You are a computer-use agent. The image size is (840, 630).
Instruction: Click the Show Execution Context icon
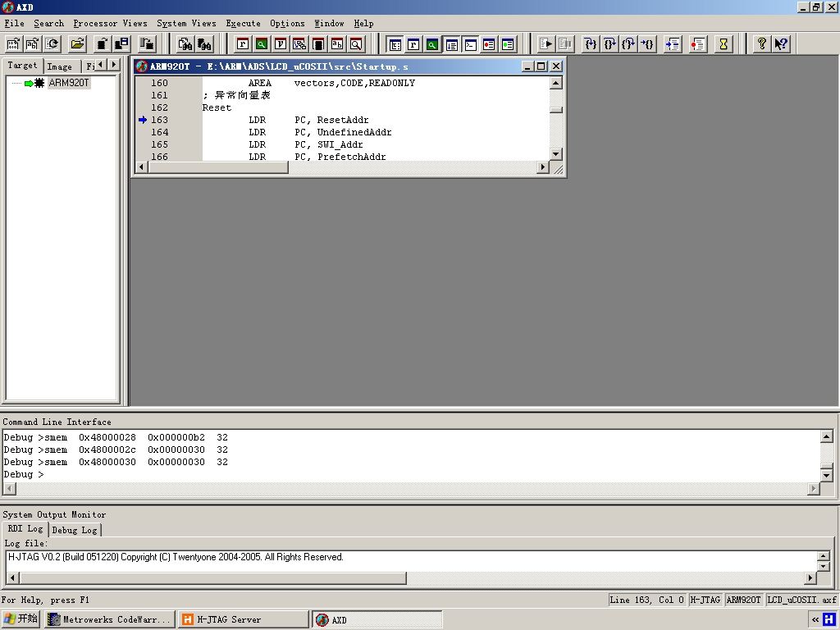coord(673,44)
